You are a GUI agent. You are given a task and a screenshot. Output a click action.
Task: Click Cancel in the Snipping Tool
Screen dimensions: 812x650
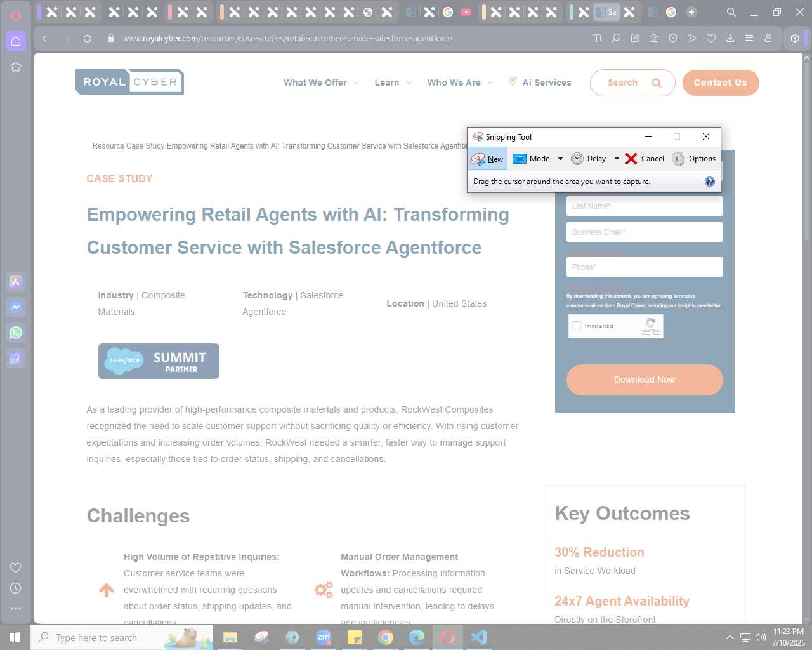click(x=645, y=159)
